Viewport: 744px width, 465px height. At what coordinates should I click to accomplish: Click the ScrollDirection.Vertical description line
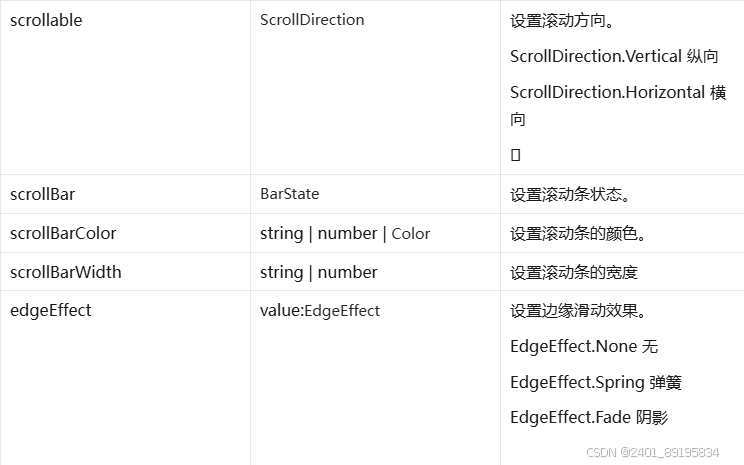tap(614, 56)
